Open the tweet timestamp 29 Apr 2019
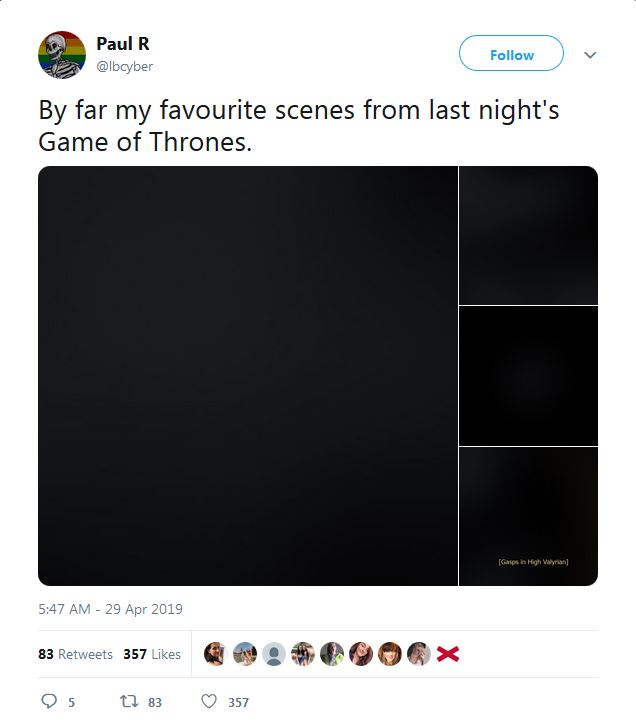This screenshot has width=636, height=728. [x=110, y=608]
